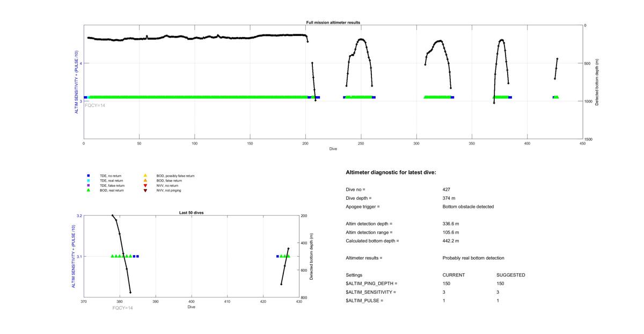
Task: Click the purple square TDE false return legend marker
Action: pos(87,185)
